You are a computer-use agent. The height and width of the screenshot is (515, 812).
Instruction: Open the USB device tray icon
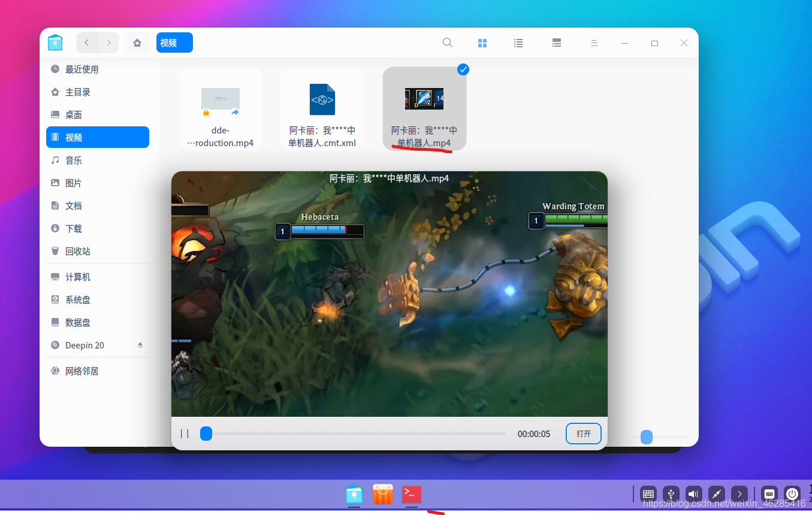[671, 493]
